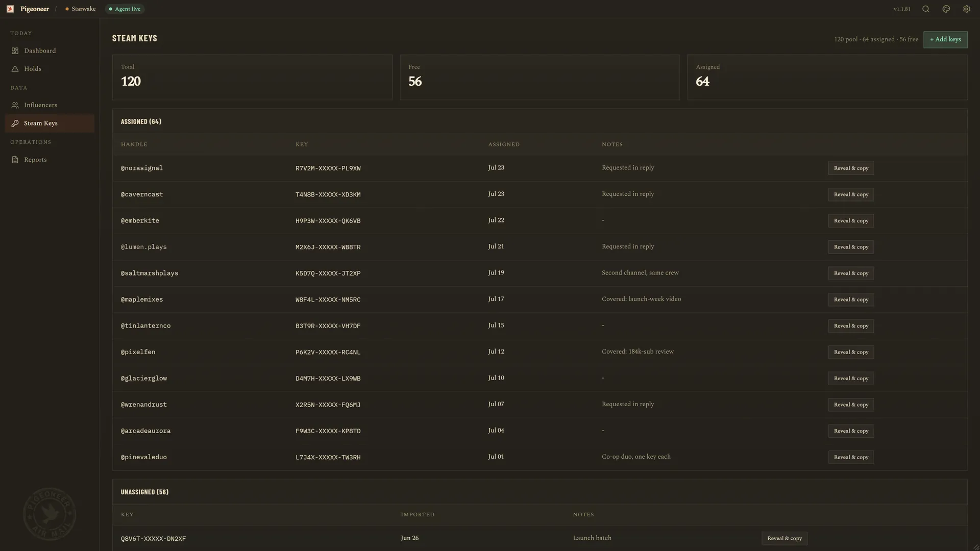
Task: Select the @norasignal handle
Action: click(142, 168)
